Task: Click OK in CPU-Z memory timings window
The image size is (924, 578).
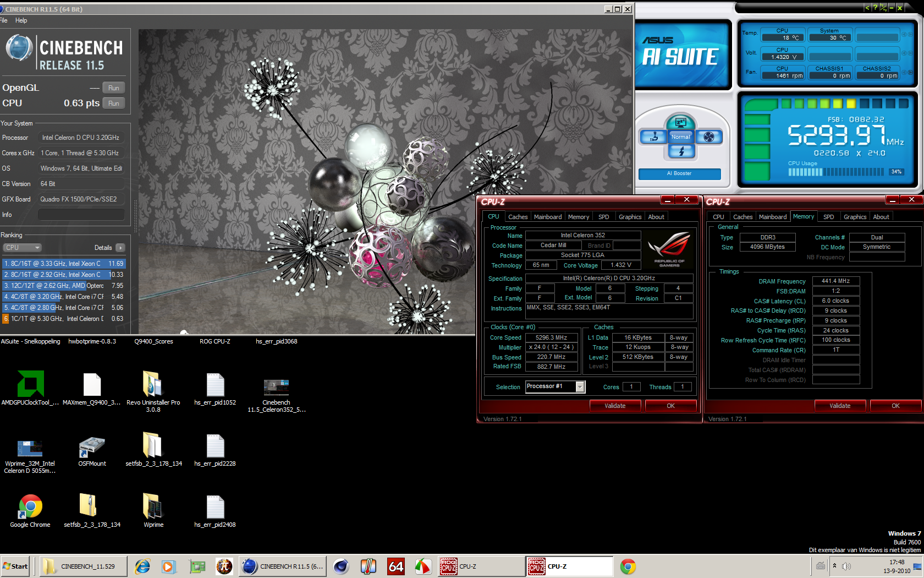Action: click(x=895, y=406)
